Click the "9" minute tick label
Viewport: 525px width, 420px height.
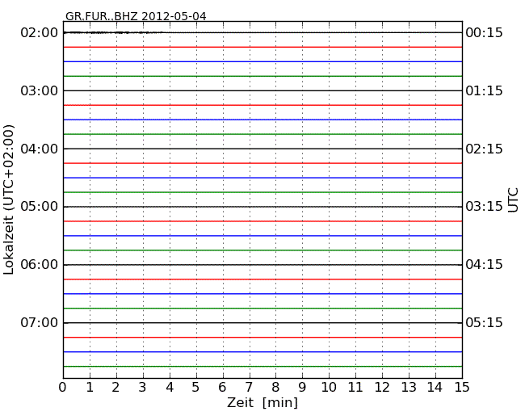click(302, 387)
